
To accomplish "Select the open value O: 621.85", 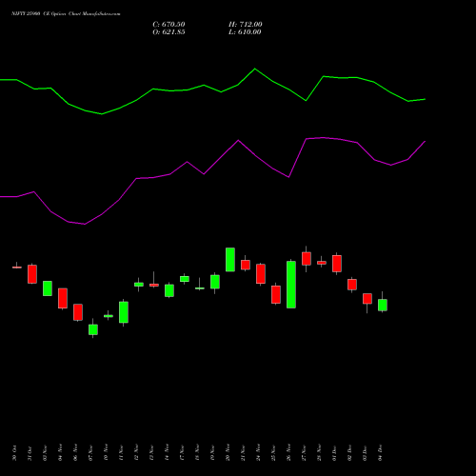I will pos(169,32).
